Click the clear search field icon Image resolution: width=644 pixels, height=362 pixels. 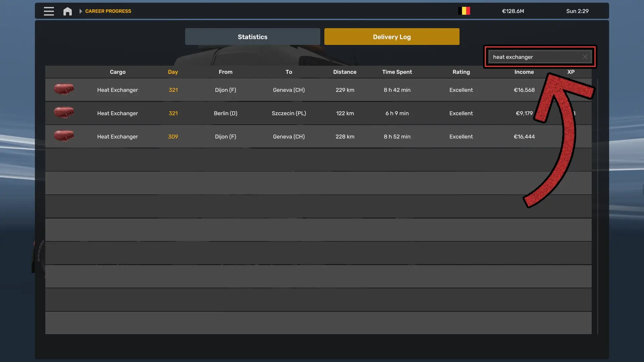click(585, 57)
